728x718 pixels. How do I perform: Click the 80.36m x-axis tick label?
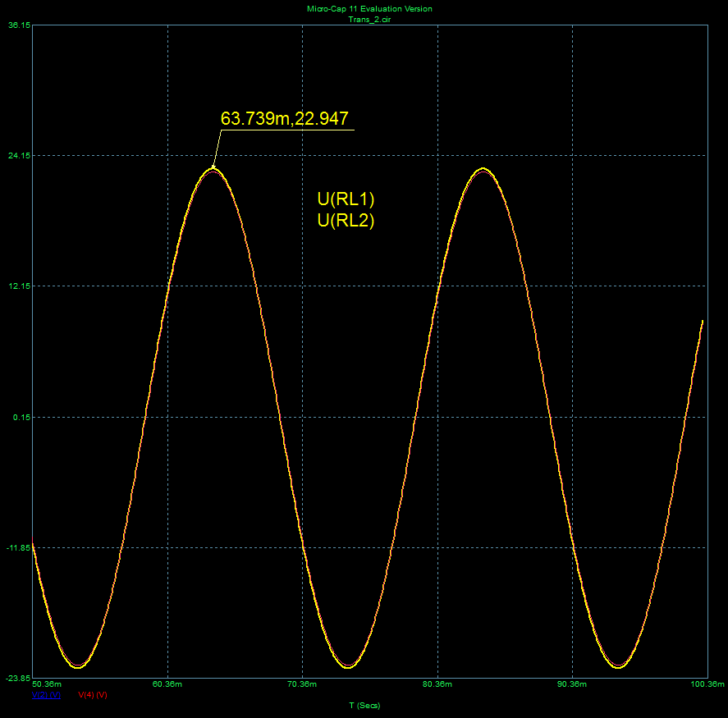coord(437,684)
